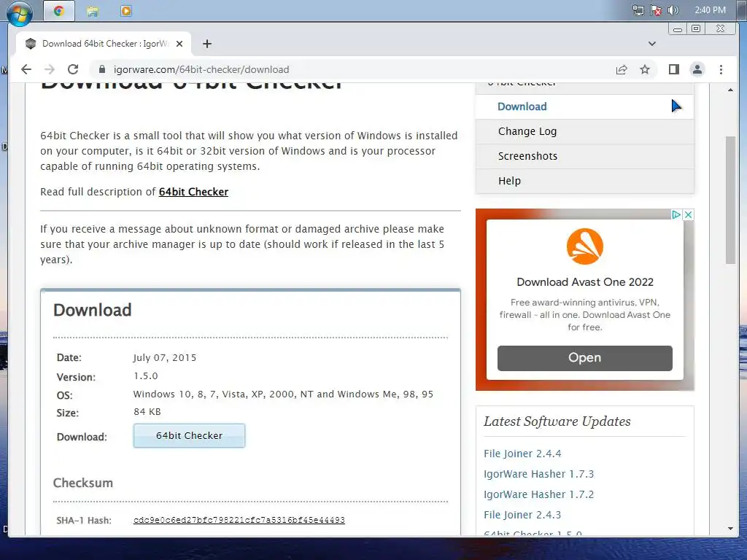
Task: Click the padlock site info icon
Action: pyautogui.click(x=101, y=69)
